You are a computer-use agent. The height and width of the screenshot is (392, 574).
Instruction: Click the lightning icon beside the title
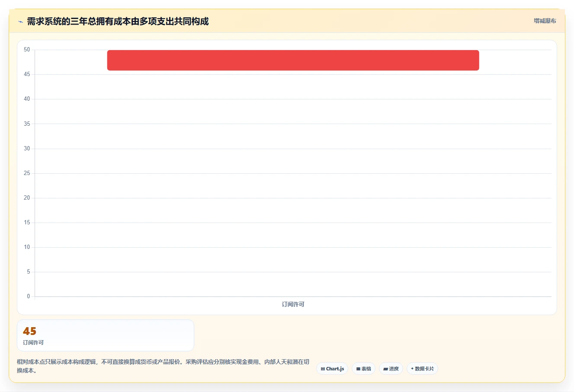point(20,22)
